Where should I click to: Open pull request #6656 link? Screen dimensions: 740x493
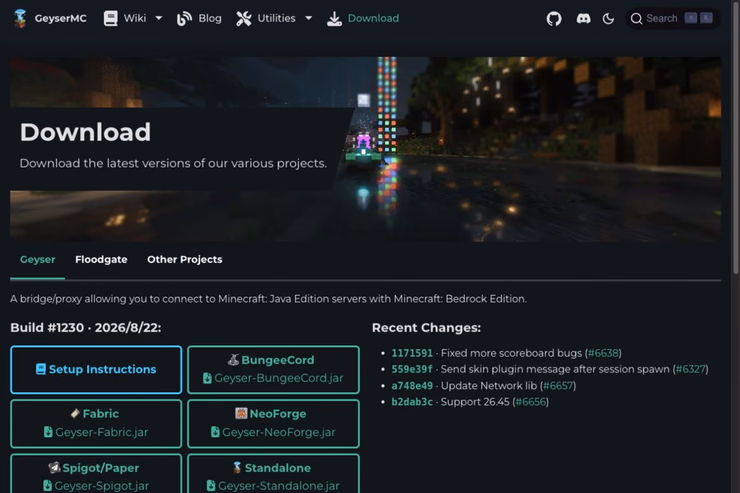pyautogui.click(x=531, y=401)
